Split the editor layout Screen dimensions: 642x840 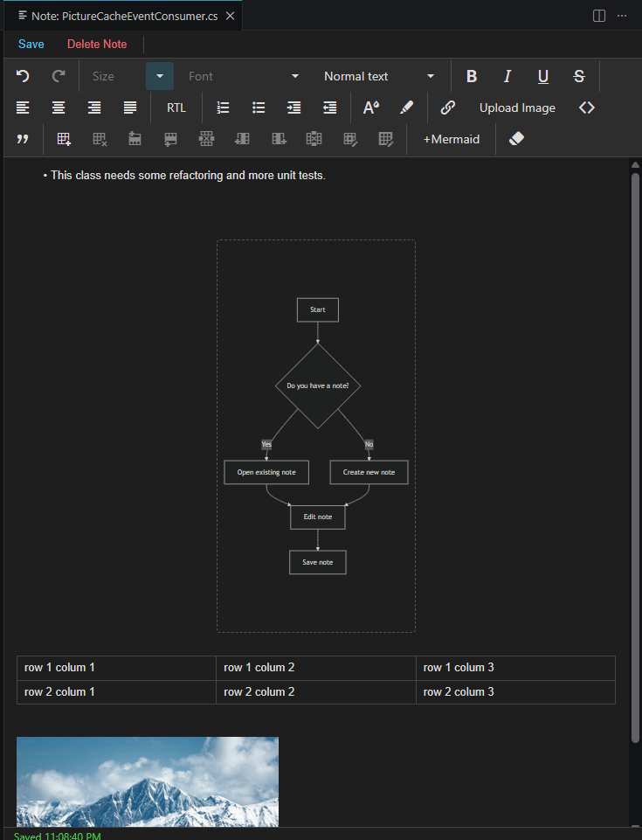coord(599,16)
